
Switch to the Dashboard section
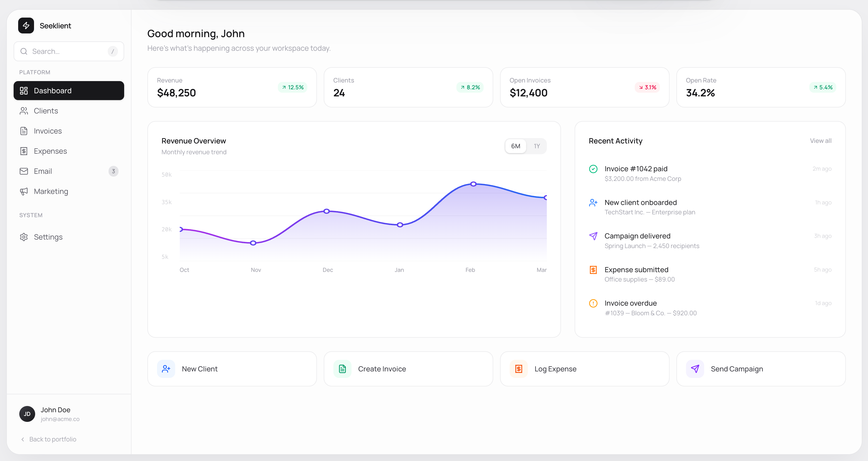click(x=52, y=90)
